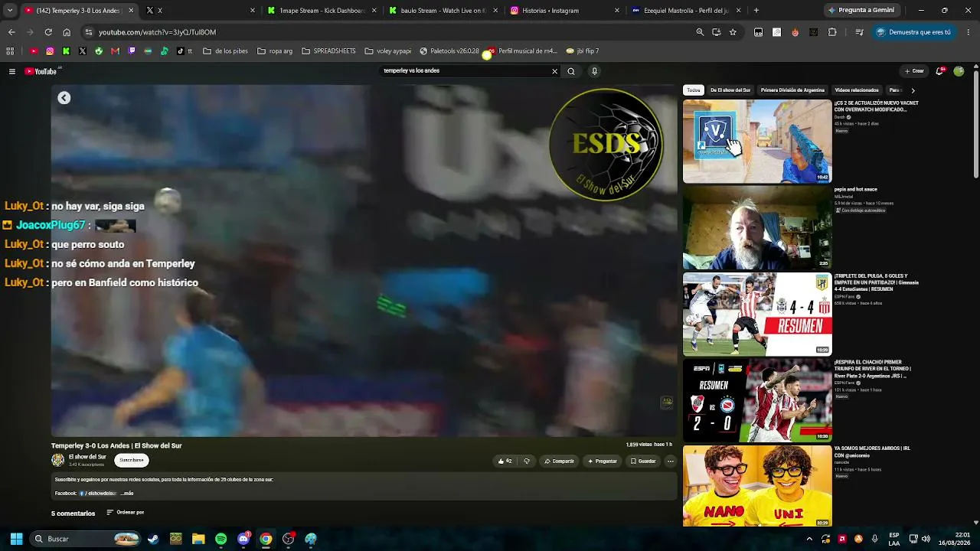Open Demuestra que eres tú profile button
Image resolution: width=980 pixels, height=551 pixels.
913,32
